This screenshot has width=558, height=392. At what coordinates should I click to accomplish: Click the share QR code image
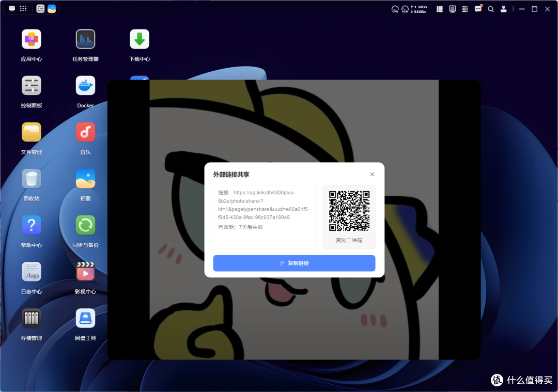[x=349, y=211]
